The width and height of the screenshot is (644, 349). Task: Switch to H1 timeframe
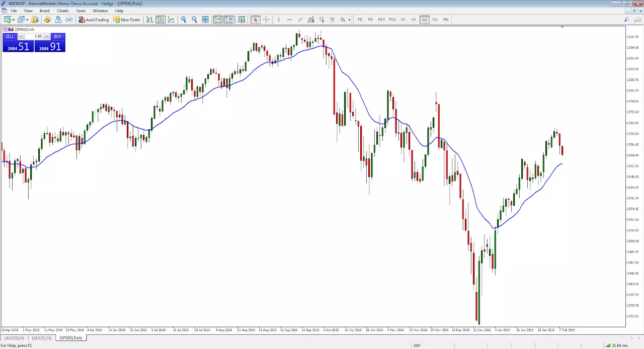click(x=403, y=20)
